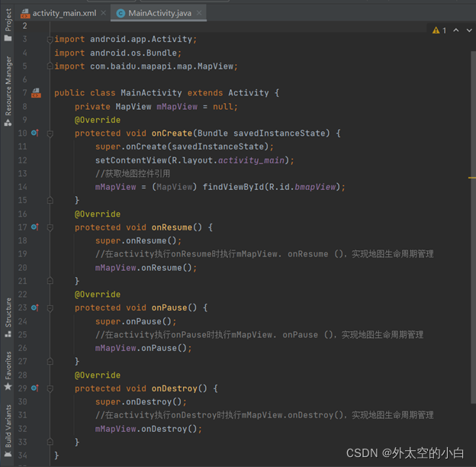The height and width of the screenshot is (467, 476).
Task: Open the Build Variants tool window
Action: [x=8, y=430]
